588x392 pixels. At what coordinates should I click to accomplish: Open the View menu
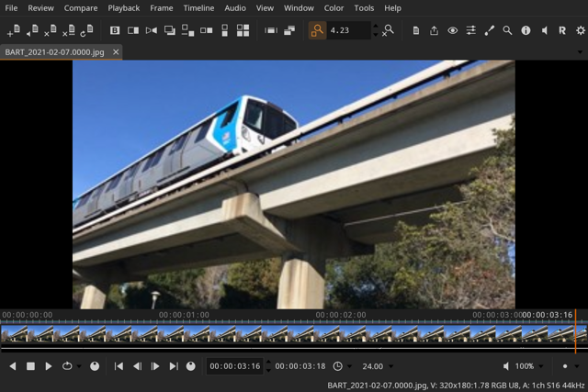[265, 8]
